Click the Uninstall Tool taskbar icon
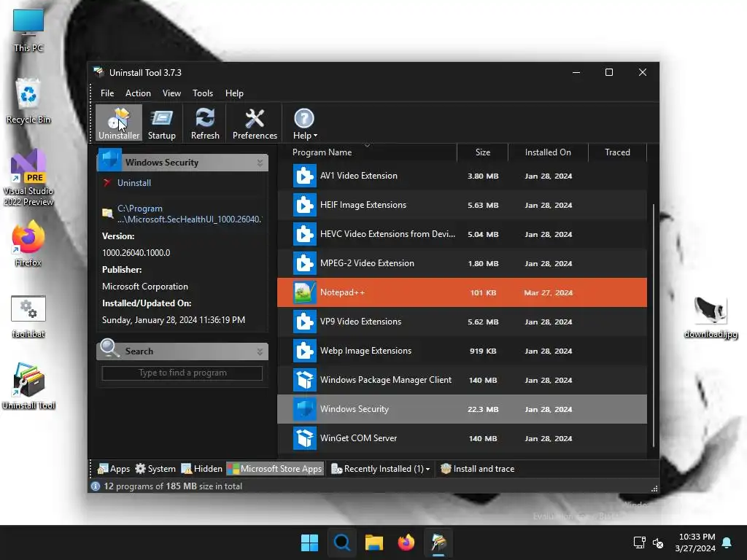The height and width of the screenshot is (560, 747). point(438,542)
